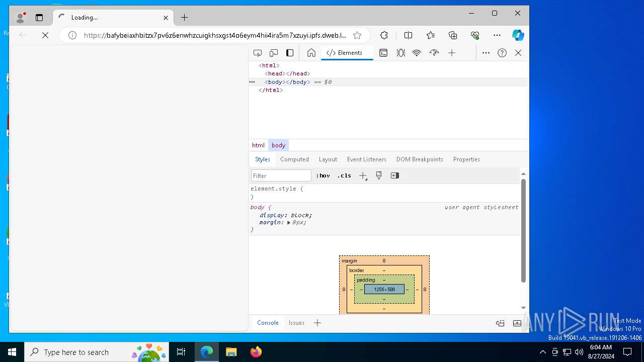
Task: Switch to the Event Listeners tab
Action: (x=367, y=159)
